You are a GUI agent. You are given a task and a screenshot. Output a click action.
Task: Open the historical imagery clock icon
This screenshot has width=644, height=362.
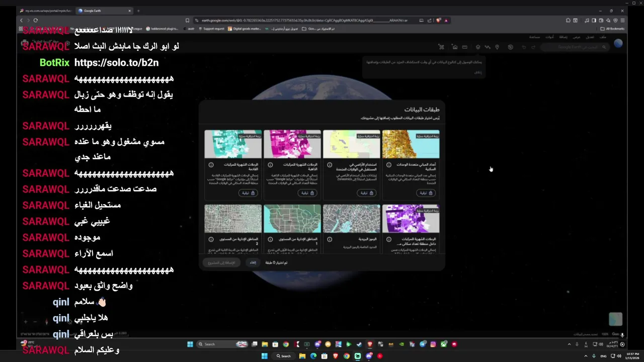pos(511,47)
